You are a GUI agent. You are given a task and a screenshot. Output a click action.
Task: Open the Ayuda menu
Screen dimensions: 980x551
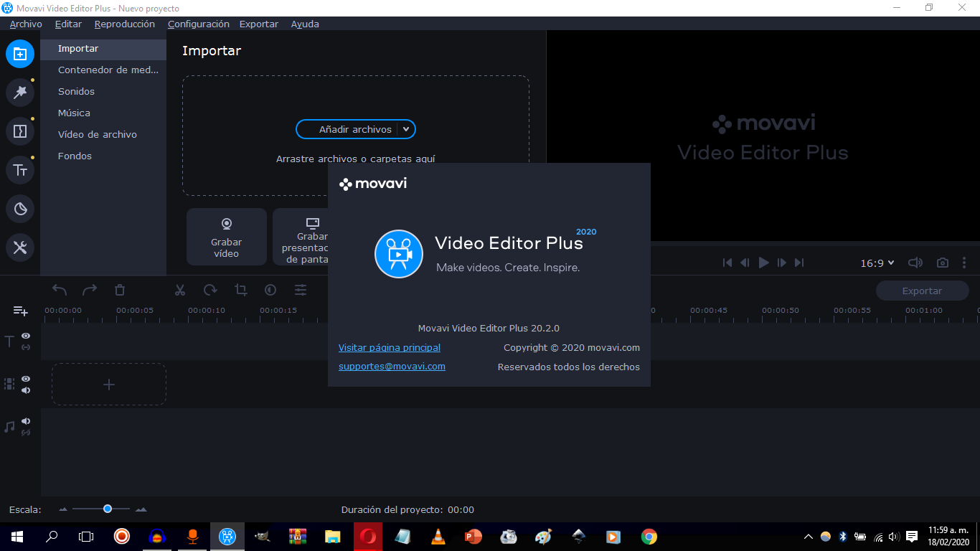click(305, 24)
